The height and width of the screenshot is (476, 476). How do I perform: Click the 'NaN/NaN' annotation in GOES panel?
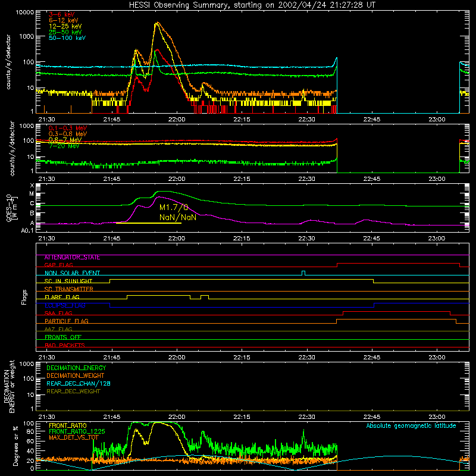178,217
